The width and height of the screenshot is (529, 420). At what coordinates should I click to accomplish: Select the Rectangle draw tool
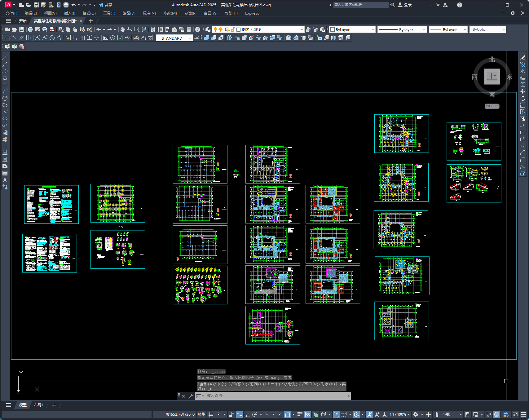[x=5, y=85]
